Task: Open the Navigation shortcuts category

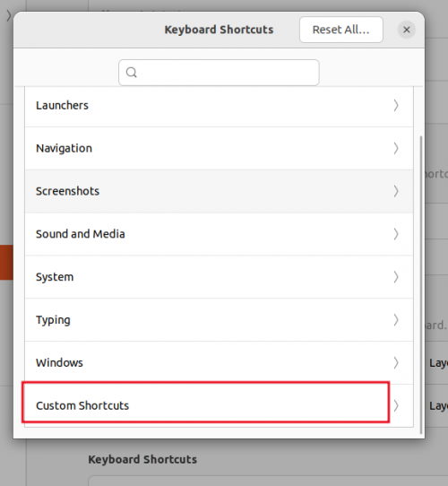Action: pos(219,148)
